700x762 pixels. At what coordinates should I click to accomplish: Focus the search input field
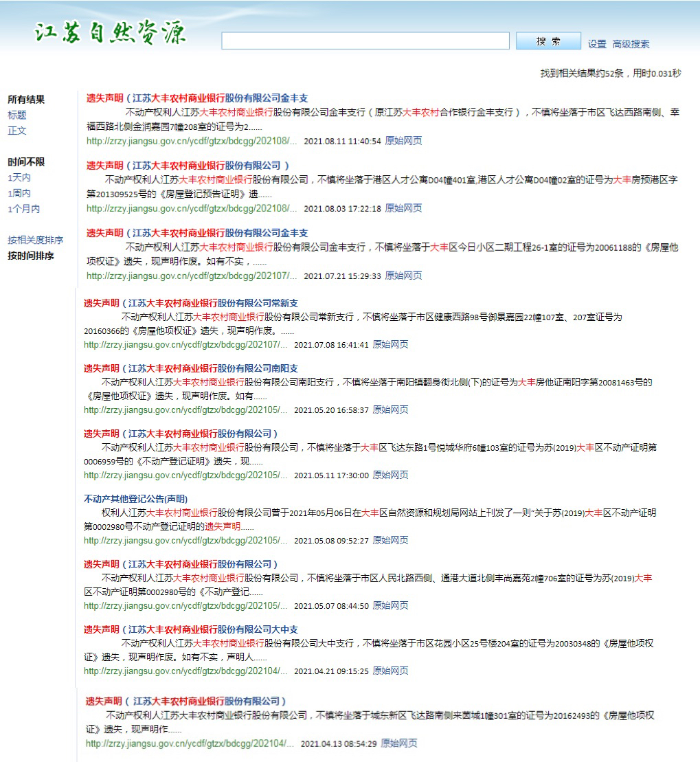coord(365,41)
